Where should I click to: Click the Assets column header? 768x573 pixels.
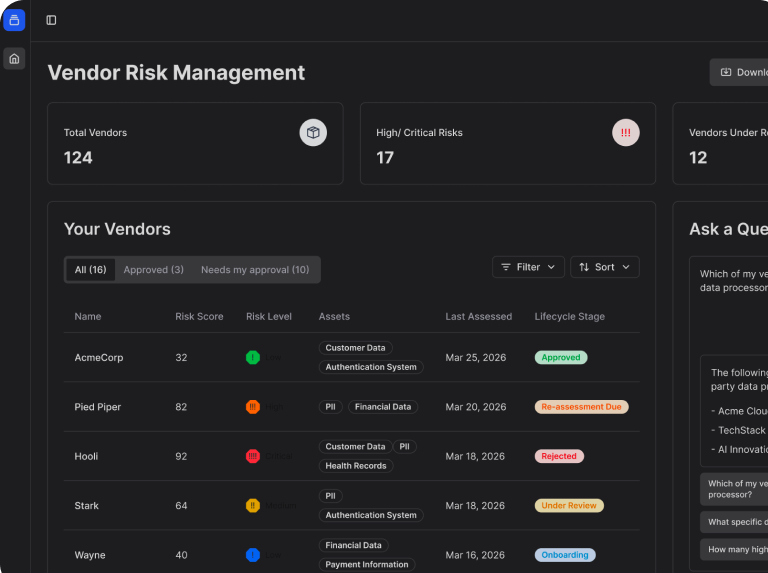pyautogui.click(x=334, y=316)
